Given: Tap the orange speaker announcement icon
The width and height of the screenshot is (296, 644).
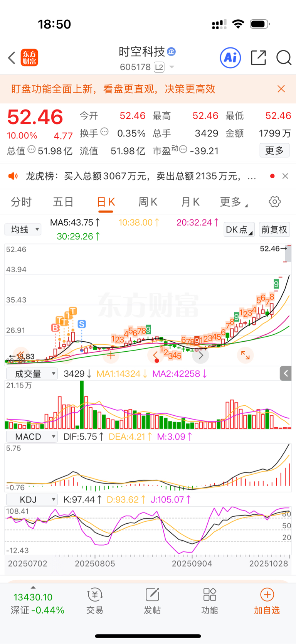Looking at the screenshot, I should 13,176.
